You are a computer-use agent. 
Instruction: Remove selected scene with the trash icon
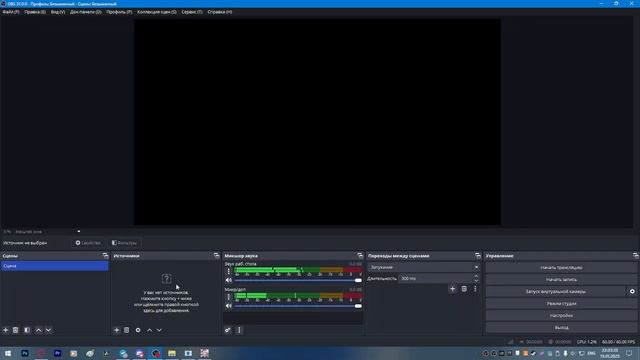16,330
